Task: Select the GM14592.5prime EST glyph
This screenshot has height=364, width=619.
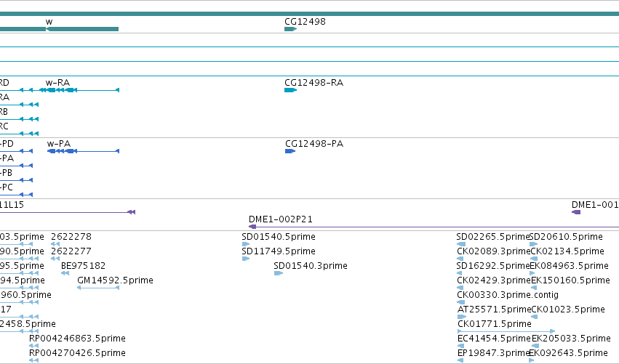Action: [x=98, y=288]
